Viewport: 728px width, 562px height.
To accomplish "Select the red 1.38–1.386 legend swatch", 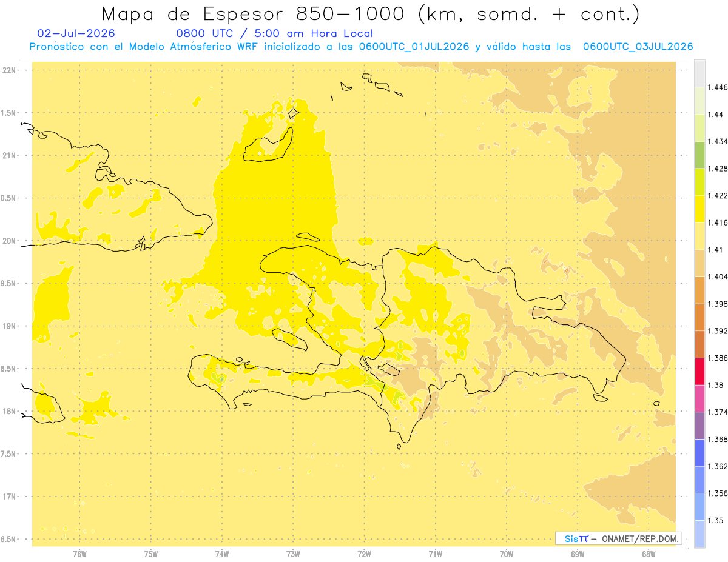I will click(699, 372).
